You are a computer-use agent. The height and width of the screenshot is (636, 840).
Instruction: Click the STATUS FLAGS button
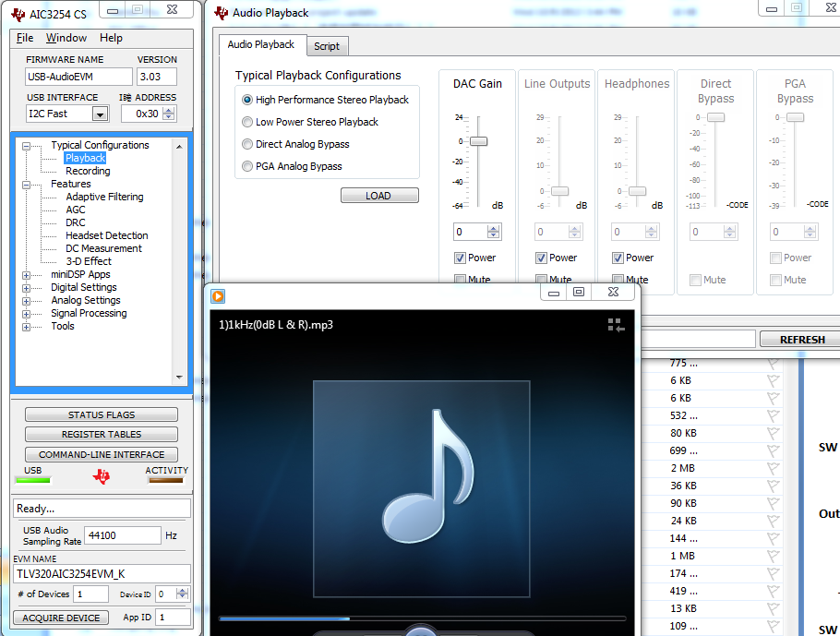click(102, 414)
